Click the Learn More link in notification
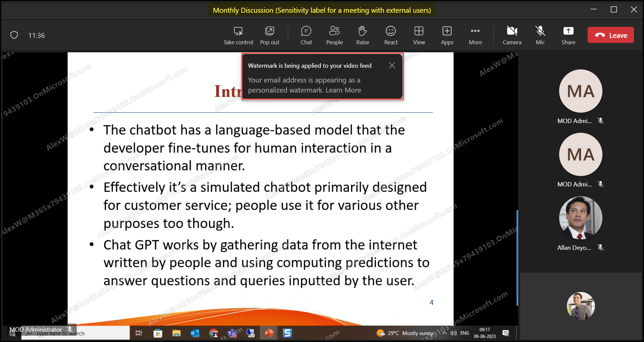The height and width of the screenshot is (342, 644). (343, 90)
